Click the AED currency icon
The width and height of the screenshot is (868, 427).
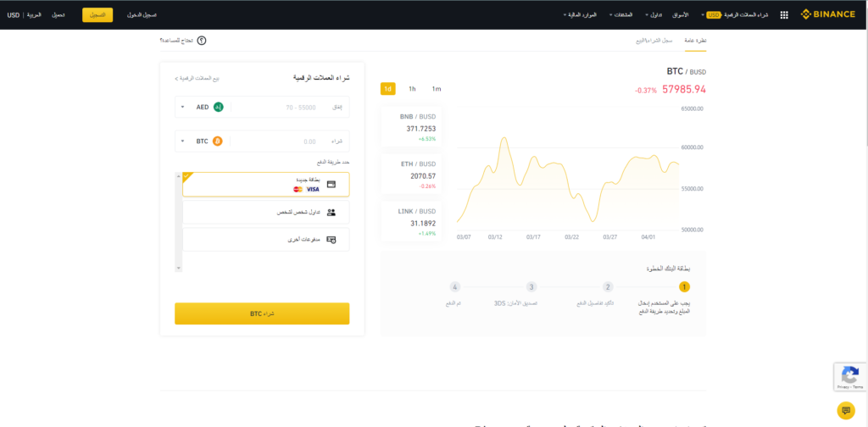pyautogui.click(x=218, y=107)
